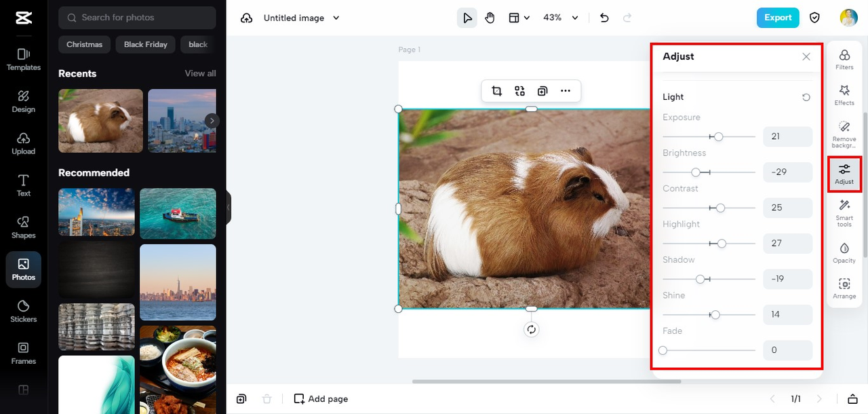This screenshot has width=868, height=414.
Task: Click the crop icon above image
Action: (496, 91)
